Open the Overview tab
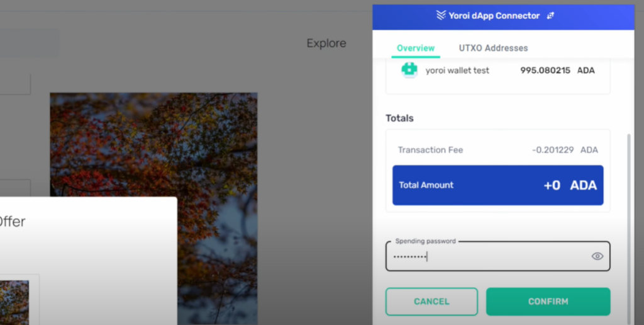This screenshot has width=644, height=325. coord(416,48)
